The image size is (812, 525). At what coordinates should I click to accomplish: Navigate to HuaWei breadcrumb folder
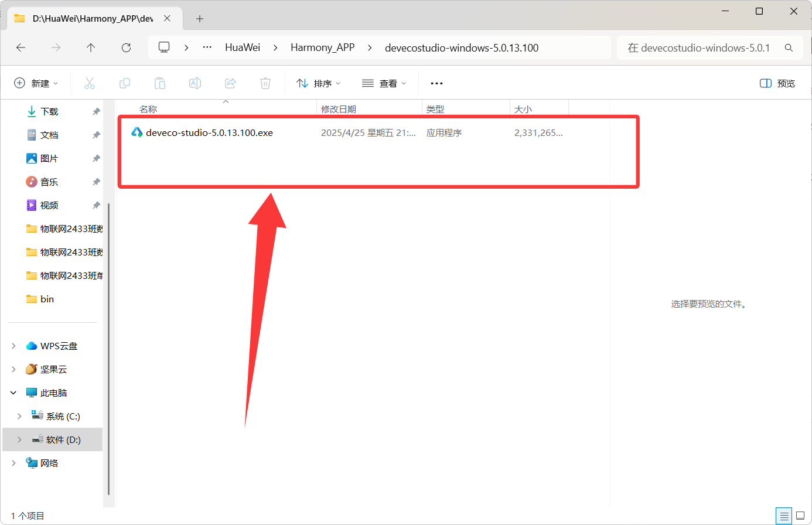click(x=243, y=47)
